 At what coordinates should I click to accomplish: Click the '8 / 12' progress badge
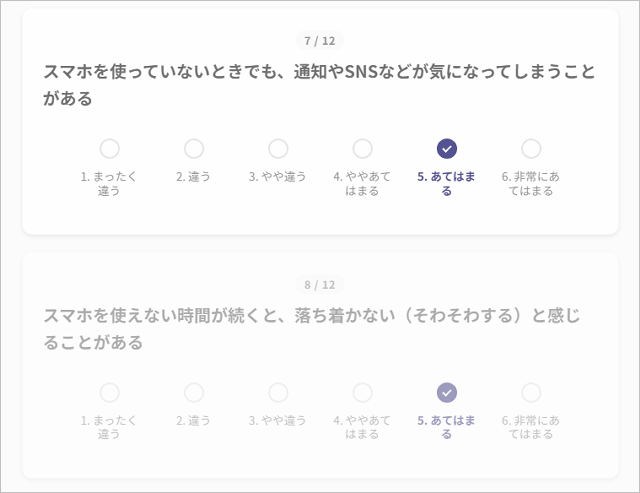coord(320,285)
